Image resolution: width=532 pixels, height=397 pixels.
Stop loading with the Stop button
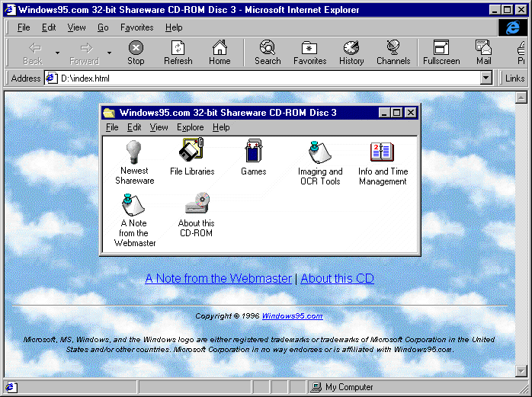136,53
